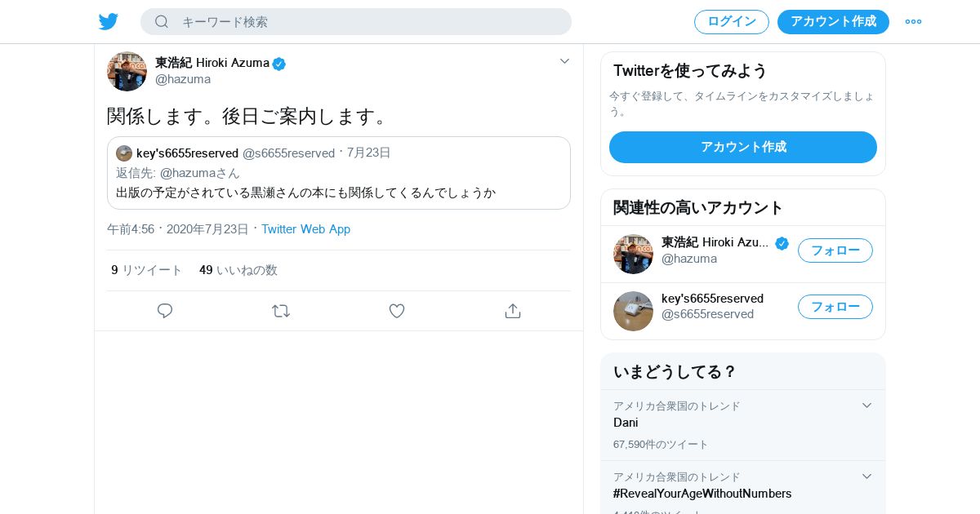Image resolution: width=980 pixels, height=514 pixels.
Task: Like the tweet with the heart icon
Action: coord(397,311)
